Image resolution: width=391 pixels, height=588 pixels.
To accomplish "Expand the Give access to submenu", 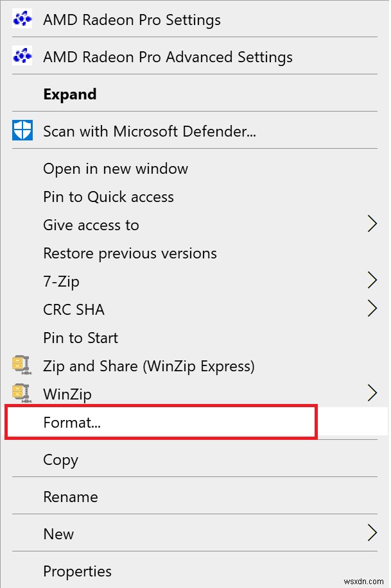I will point(372,224).
